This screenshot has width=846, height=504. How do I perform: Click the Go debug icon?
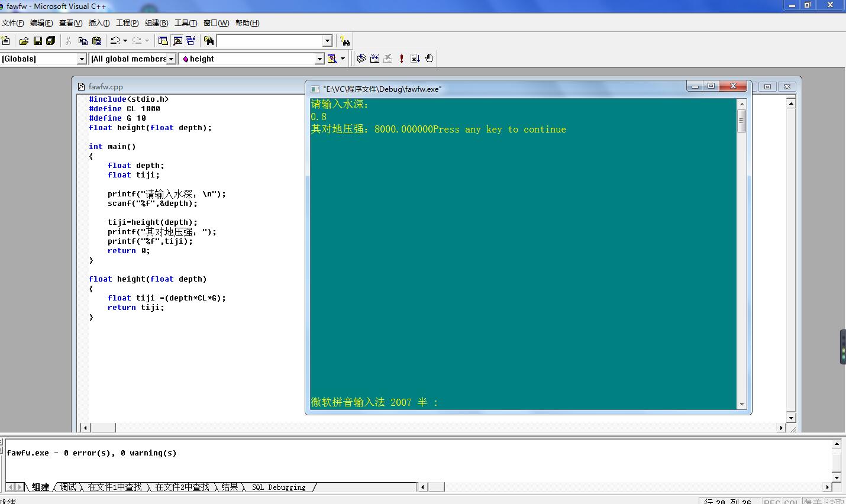415,59
